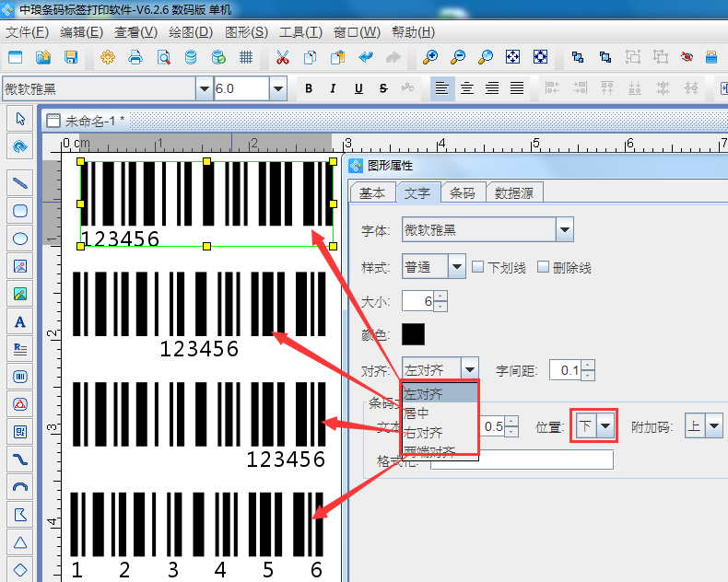Click the black 颜色 color swatch
Viewport: 728px width, 582px height.
(413, 335)
